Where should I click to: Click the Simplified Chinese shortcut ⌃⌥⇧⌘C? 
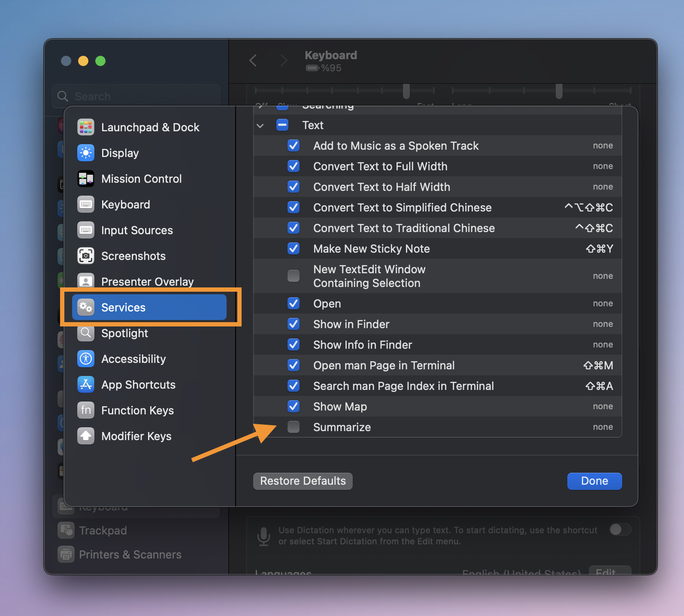[589, 208]
